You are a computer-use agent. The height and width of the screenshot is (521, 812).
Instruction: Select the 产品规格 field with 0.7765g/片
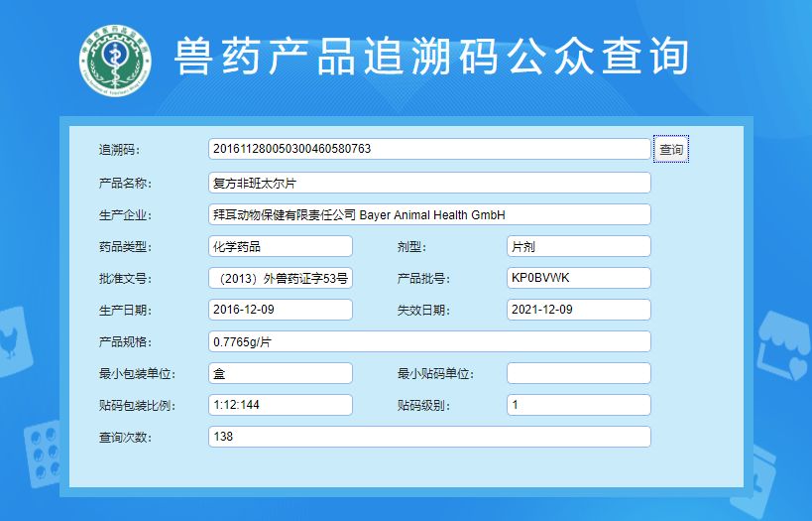tap(429, 341)
